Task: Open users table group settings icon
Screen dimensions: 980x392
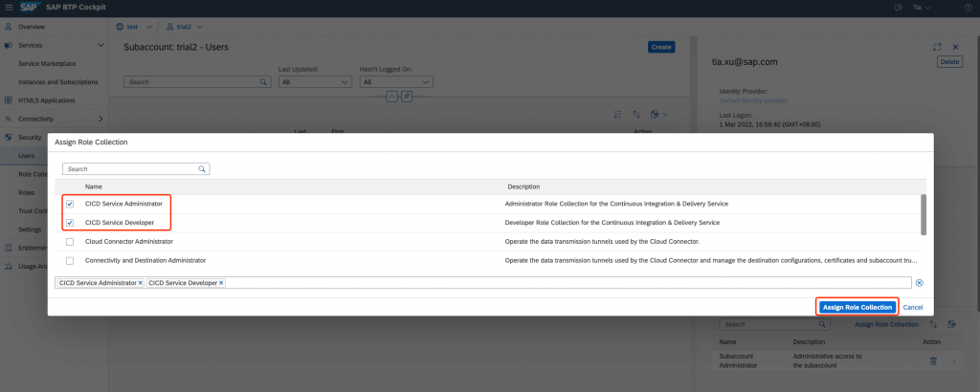Action: [x=618, y=114]
